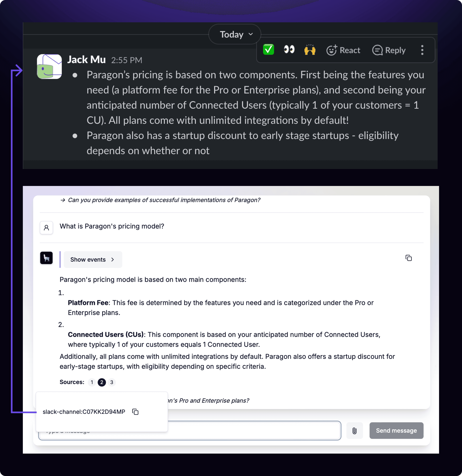This screenshot has height=476, width=462.
Task: Reply to Jack Mu's message
Action: point(389,50)
